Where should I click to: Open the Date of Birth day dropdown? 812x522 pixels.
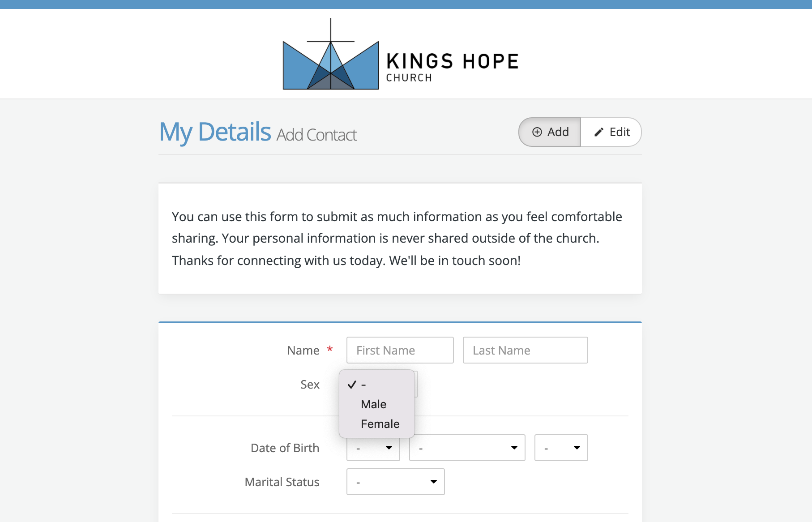point(373,448)
